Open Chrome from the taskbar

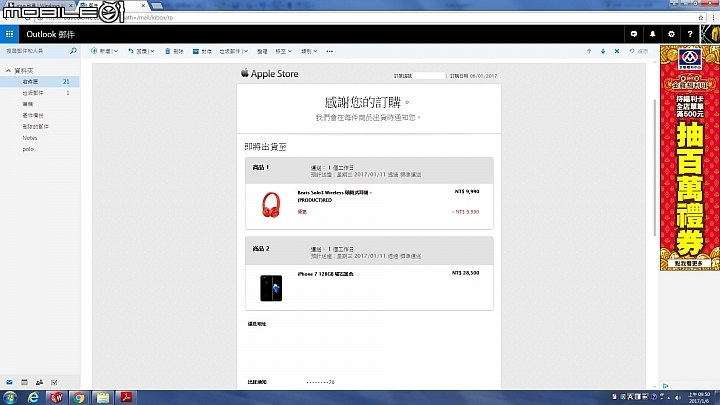pos(79,397)
